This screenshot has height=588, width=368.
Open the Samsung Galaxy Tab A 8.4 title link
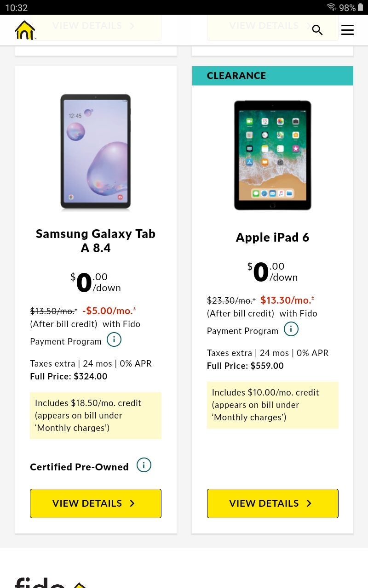pos(95,240)
